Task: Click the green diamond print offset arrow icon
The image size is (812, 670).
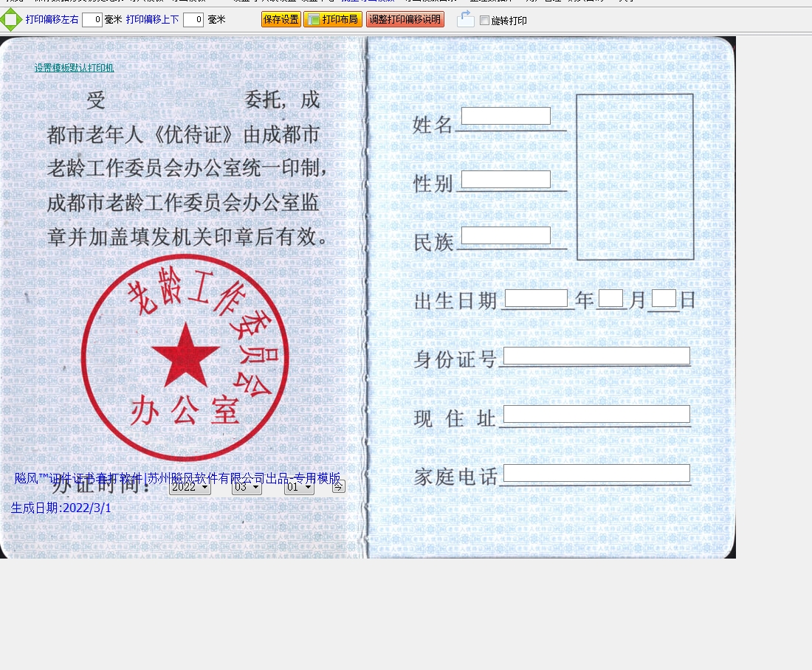Action: point(10,20)
